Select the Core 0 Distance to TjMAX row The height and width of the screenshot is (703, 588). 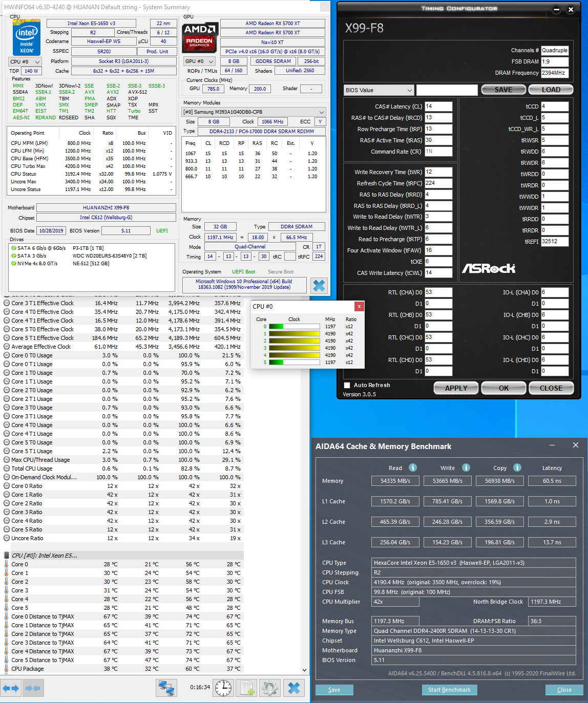pyautogui.click(x=122, y=616)
